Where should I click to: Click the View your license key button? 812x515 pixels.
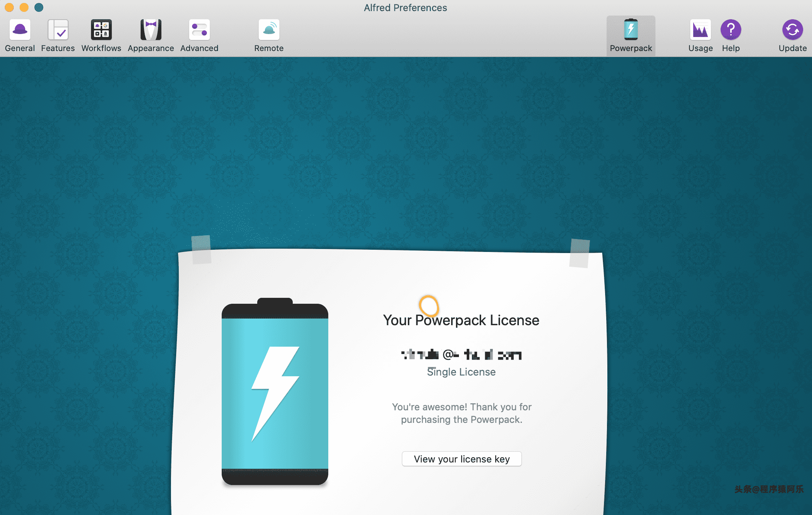click(462, 459)
